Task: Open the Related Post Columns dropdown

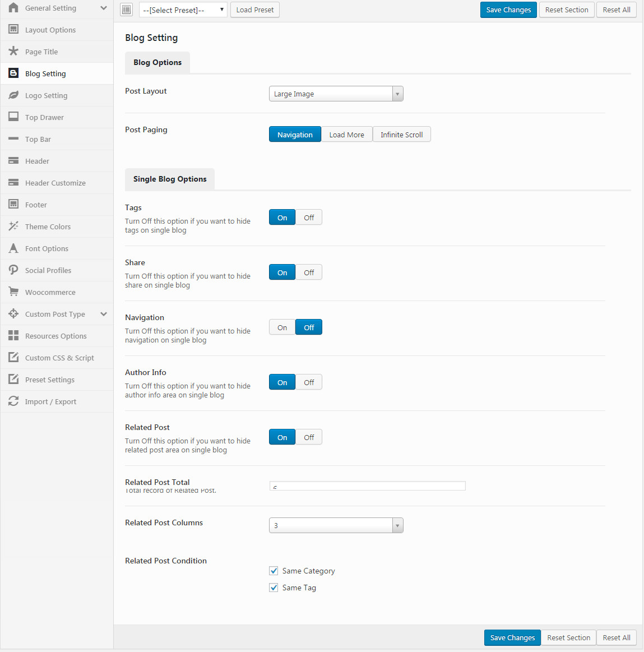Action: pyautogui.click(x=336, y=525)
